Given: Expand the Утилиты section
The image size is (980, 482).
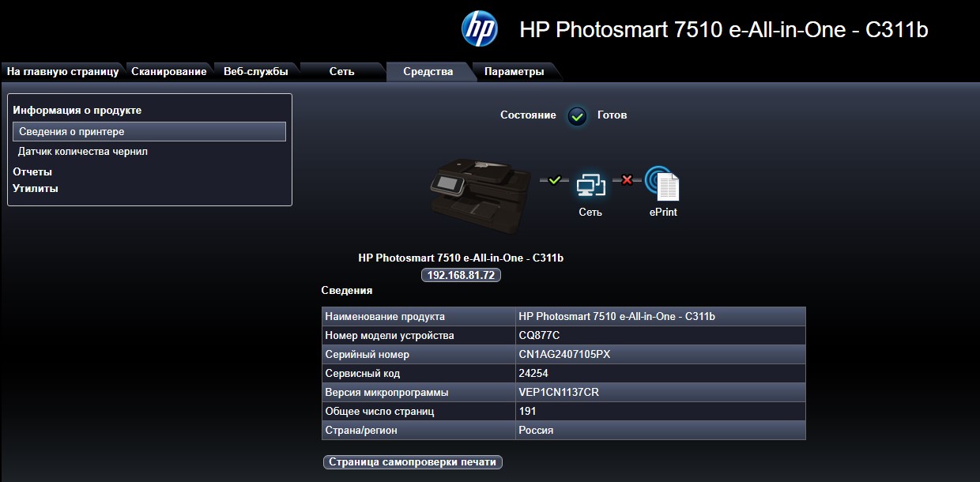Looking at the screenshot, I should coord(36,188).
